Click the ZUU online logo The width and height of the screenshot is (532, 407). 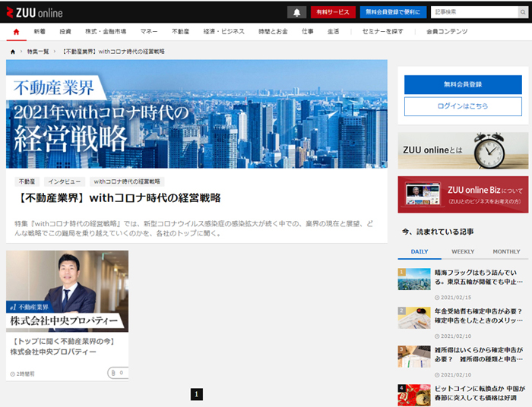pos(35,13)
